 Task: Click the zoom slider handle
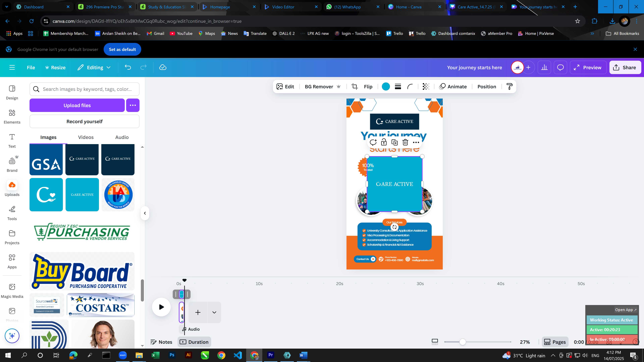coord(463,342)
